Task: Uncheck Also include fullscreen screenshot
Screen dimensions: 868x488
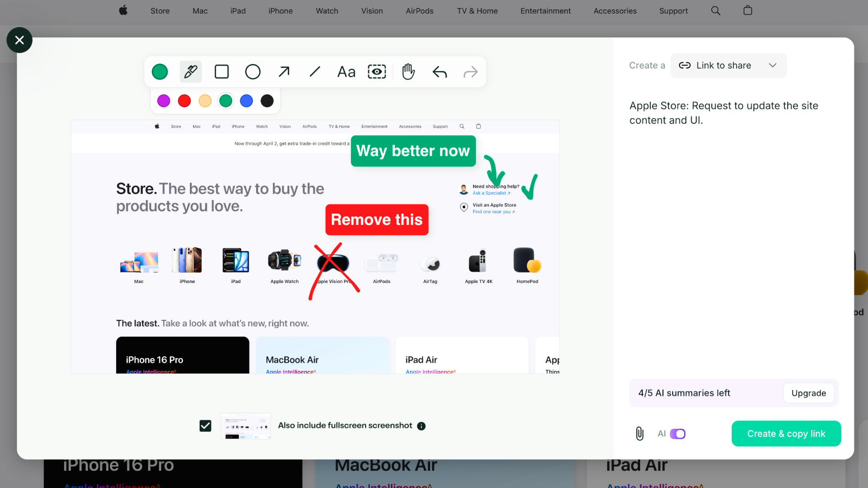Action: click(206, 426)
